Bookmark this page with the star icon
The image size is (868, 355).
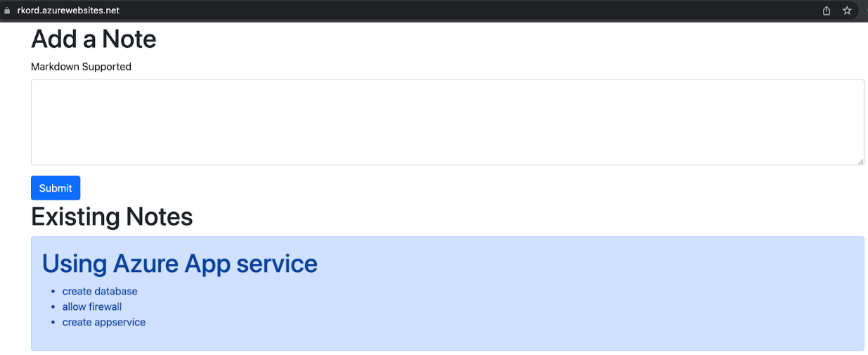coord(847,11)
